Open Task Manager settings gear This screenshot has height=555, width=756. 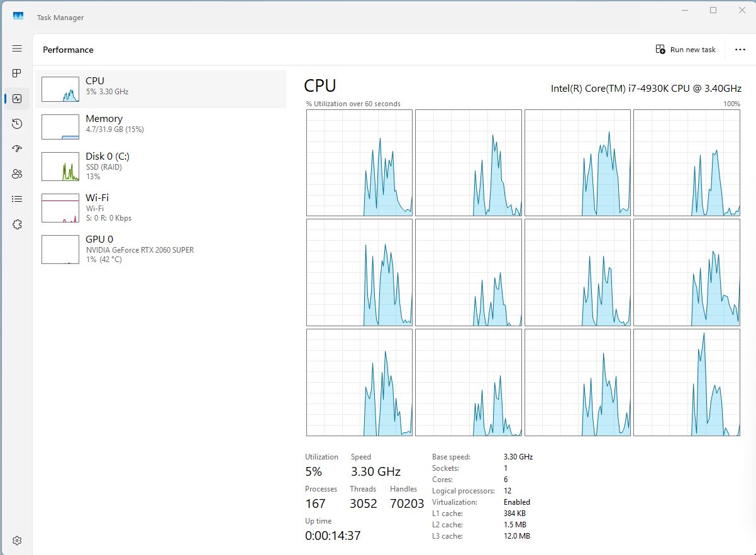click(17, 541)
